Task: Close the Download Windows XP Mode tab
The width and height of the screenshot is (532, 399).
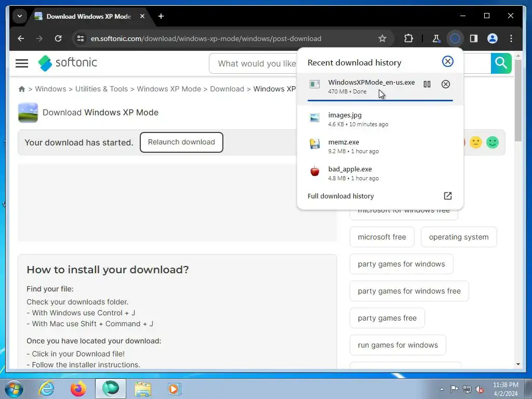Action: [x=142, y=16]
